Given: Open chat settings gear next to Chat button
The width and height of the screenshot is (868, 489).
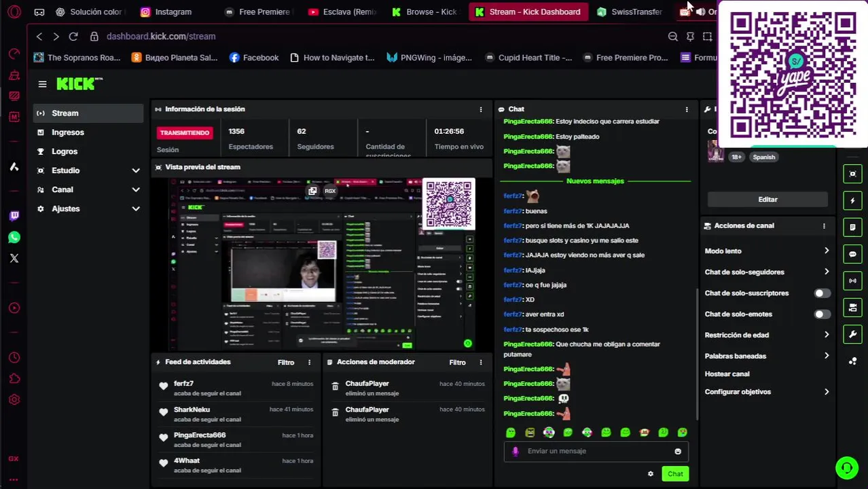Looking at the screenshot, I should (x=651, y=473).
